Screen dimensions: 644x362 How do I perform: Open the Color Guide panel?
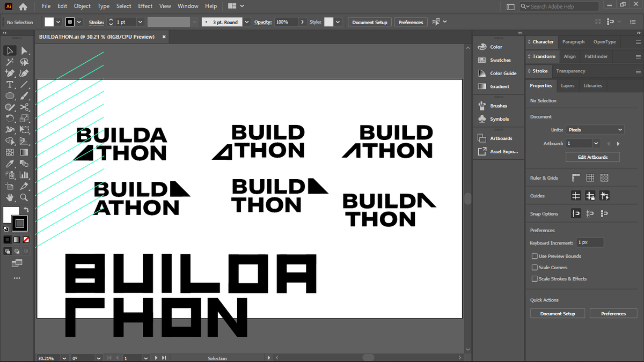[497, 73]
